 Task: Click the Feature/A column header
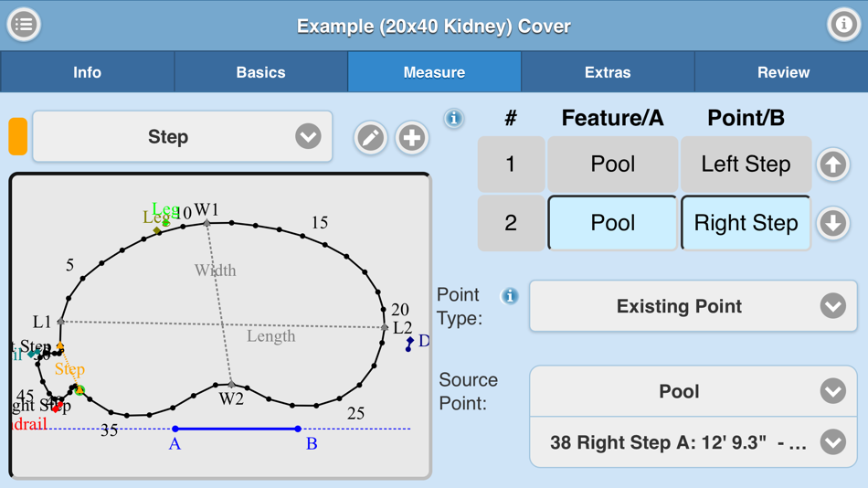(x=612, y=118)
